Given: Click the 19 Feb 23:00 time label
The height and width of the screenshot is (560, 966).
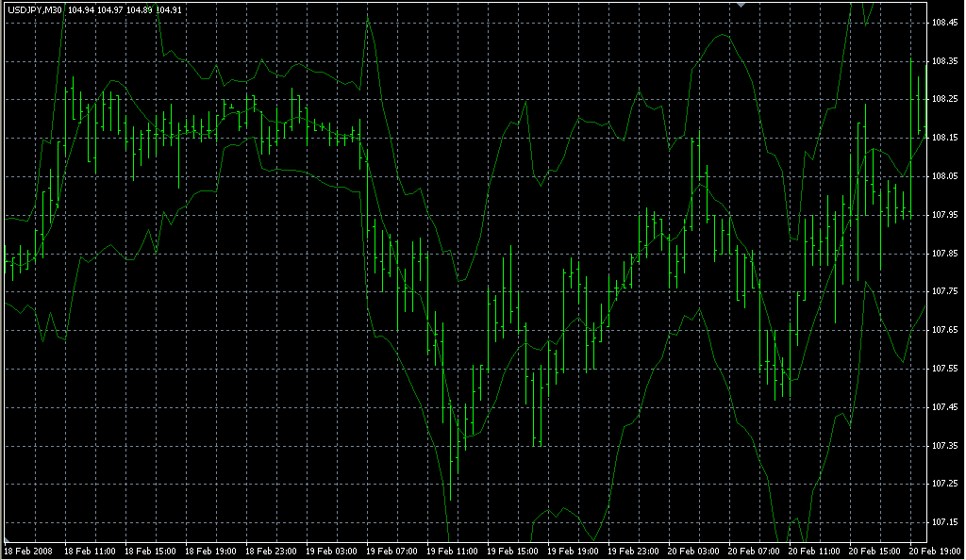Looking at the screenshot, I should [633, 552].
